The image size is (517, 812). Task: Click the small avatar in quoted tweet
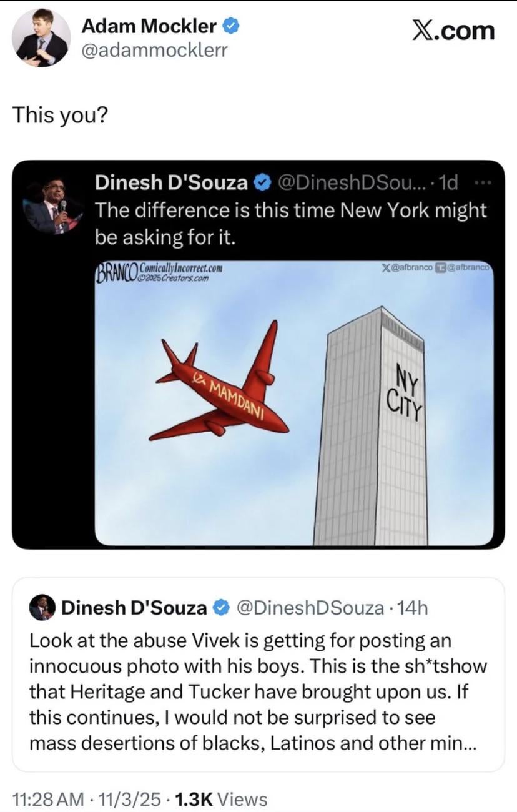click(42, 607)
